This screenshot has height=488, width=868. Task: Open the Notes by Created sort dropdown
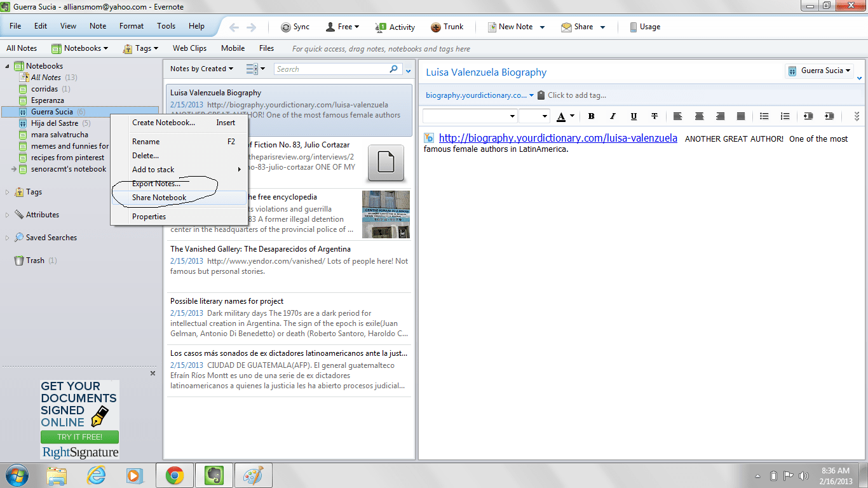(201, 69)
